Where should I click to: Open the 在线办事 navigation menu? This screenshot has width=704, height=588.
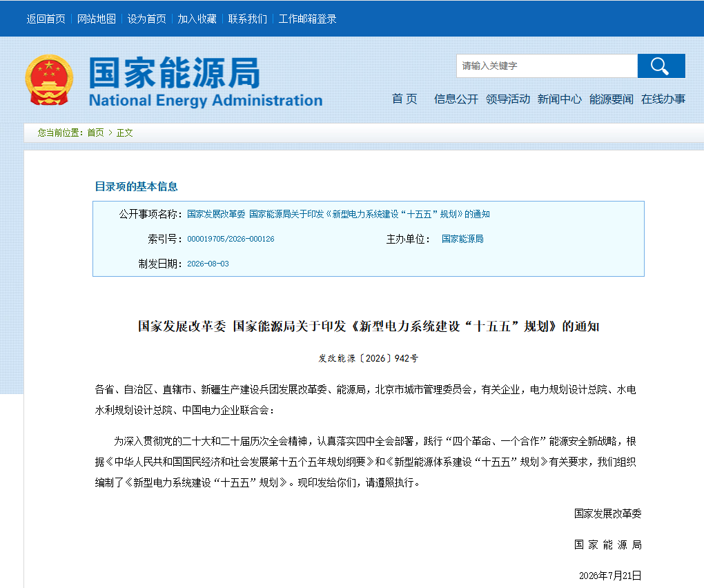pyautogui.click(x=663, y=99)
